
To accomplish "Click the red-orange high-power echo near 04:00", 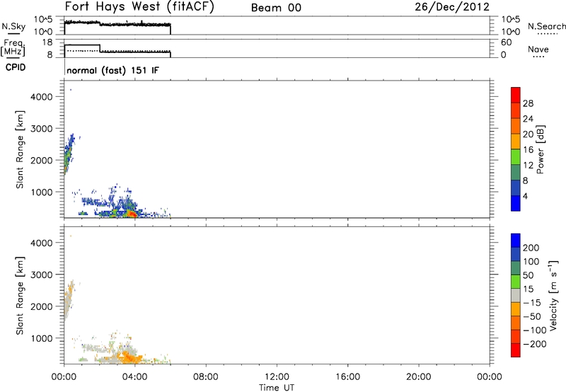I will (x=132, y=214).
